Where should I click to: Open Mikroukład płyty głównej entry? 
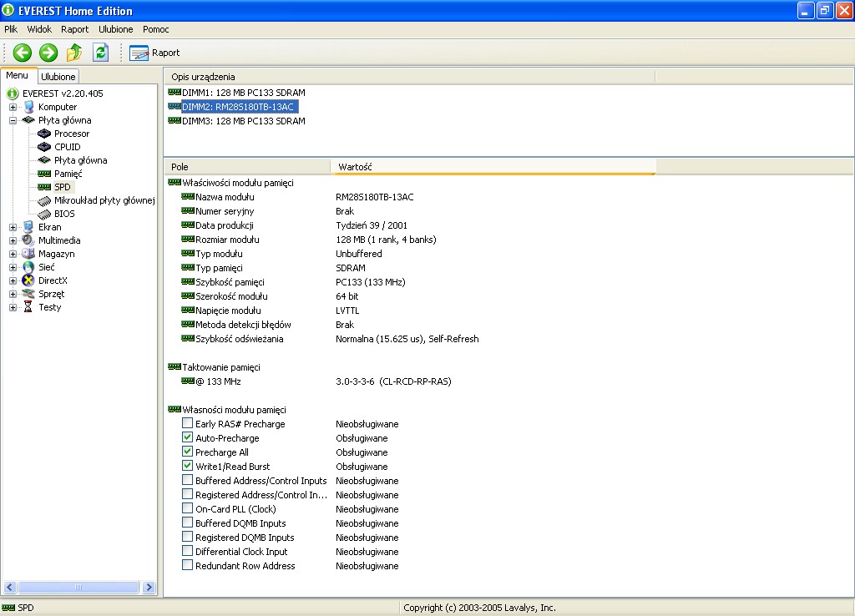(104, 200)
